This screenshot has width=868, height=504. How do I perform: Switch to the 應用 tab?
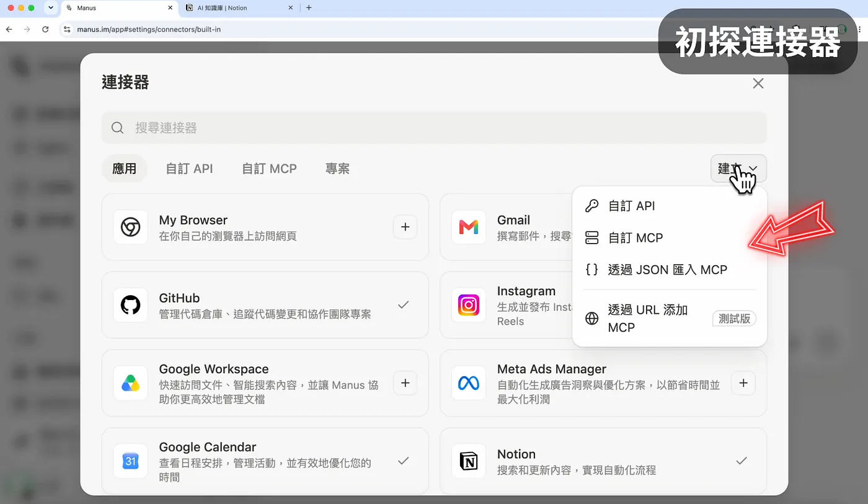click(125, 169)
